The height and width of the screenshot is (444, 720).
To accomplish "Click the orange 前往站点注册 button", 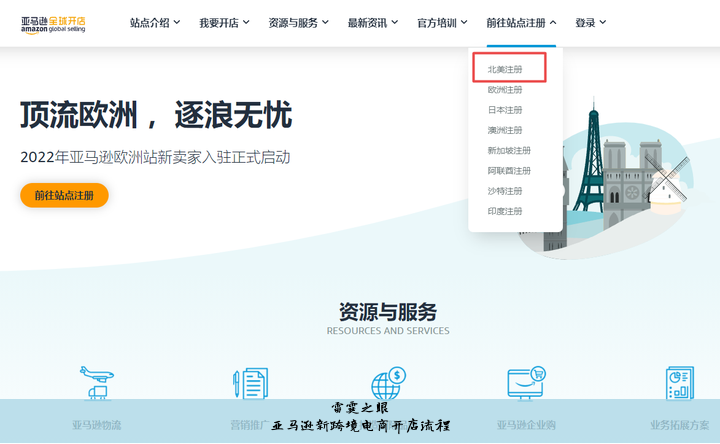I will pyautogui.click(x=64, y=195).
